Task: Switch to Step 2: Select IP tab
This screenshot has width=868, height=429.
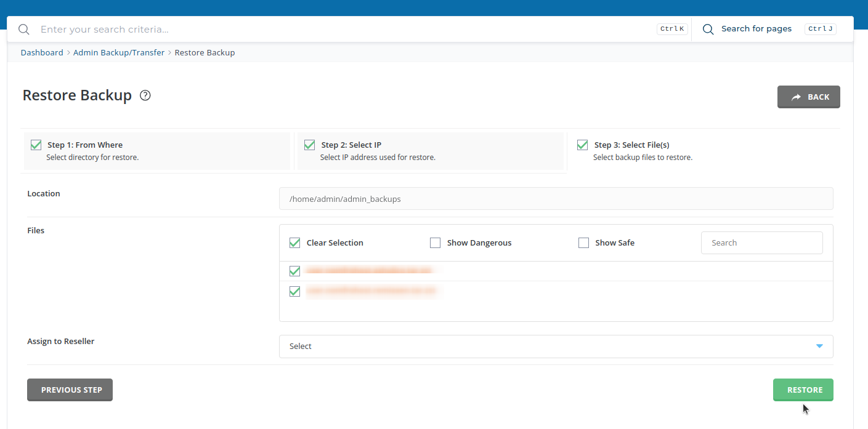Action: pyautogui.click(x=431, y=151)
